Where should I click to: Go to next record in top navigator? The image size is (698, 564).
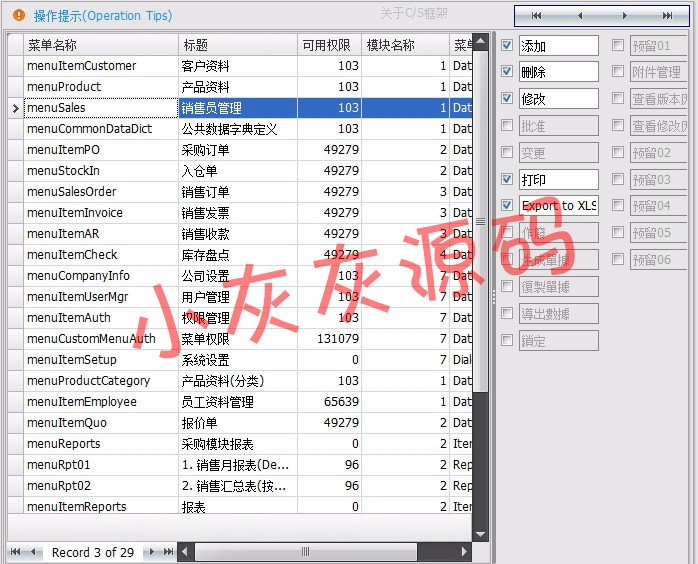(x=624, y=16)
